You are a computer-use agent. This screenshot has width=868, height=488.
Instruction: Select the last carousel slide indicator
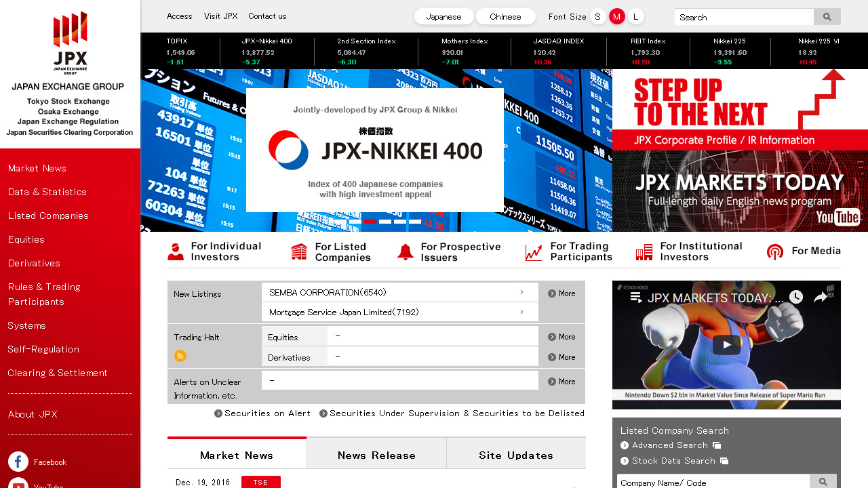click(415, 222)
